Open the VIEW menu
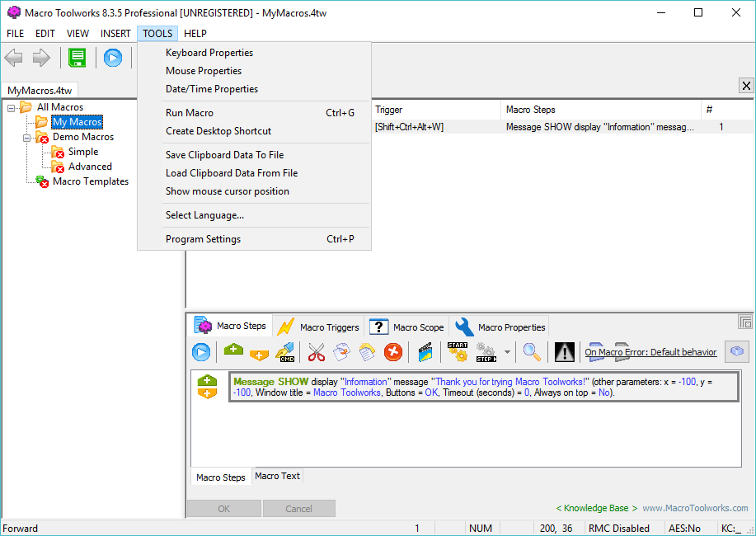The width and height of the screenshot is (756, 536). pyautogui.click(x=77, y=34)
